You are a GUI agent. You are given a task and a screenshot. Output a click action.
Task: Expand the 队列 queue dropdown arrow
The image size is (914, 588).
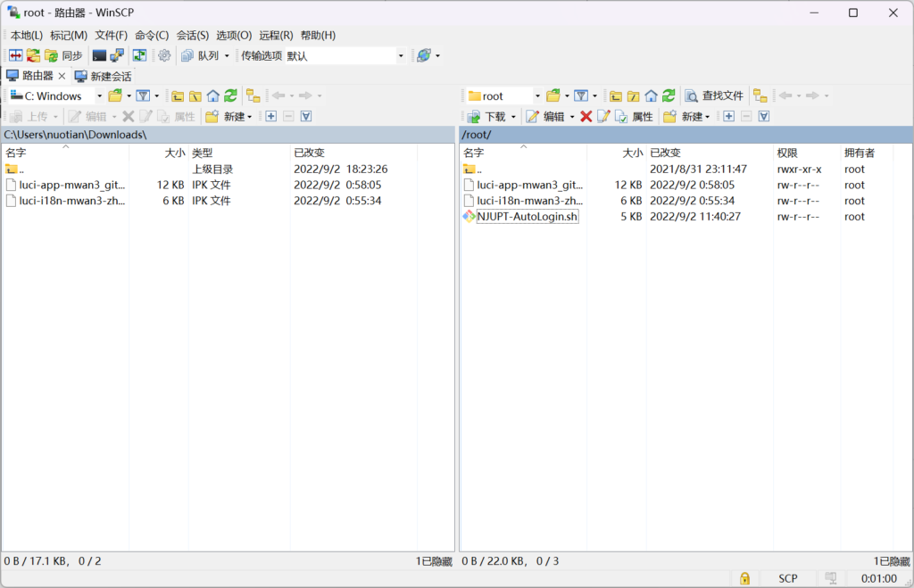[x=228, y=56]
